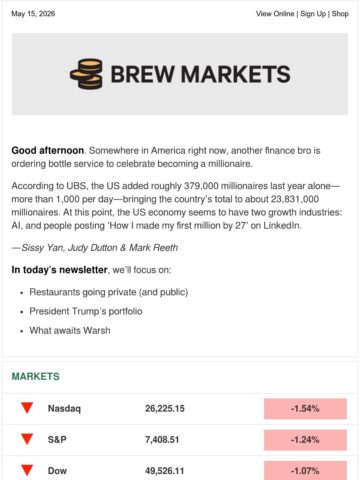Viewport: 360px width, 480px height.
Task: Click the Nasdaq index name
Action: (64, 409)
